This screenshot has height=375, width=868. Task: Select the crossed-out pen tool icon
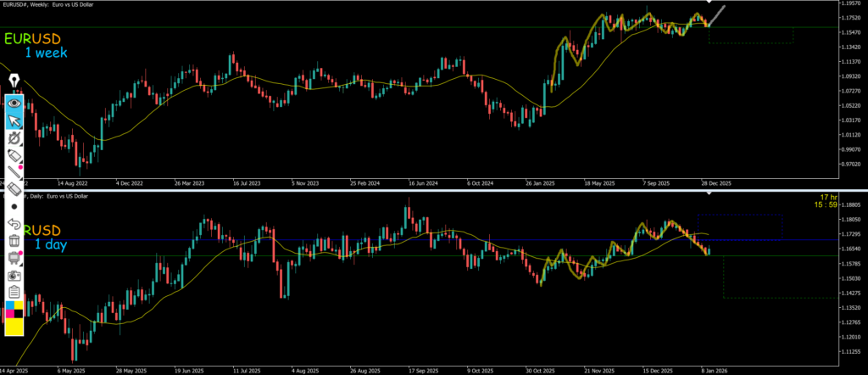pyautogui.click(x=14, y=138)
